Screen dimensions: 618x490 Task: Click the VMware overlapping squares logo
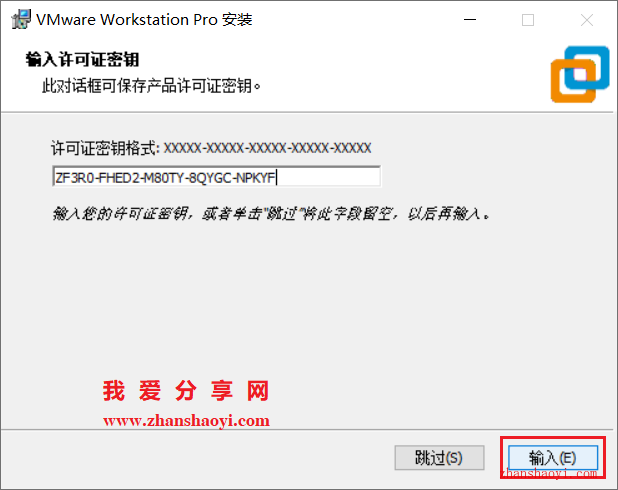(580, 75)
